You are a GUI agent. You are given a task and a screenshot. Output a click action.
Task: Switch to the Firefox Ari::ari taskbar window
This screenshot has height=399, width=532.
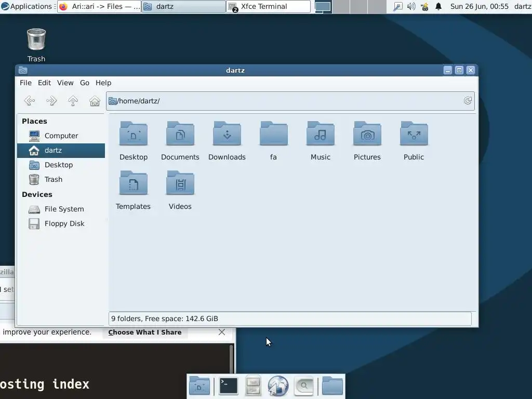click(99, 6)
